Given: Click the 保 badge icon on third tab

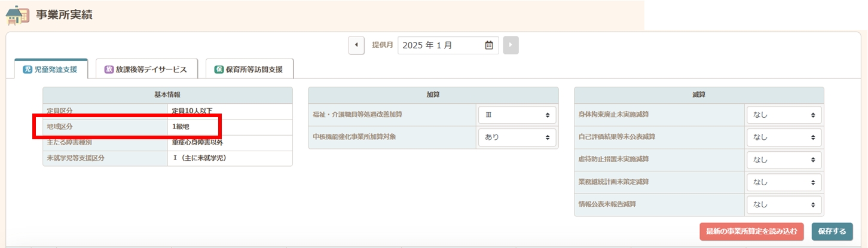Looking at the screenshot, I should tap(219, 69).
